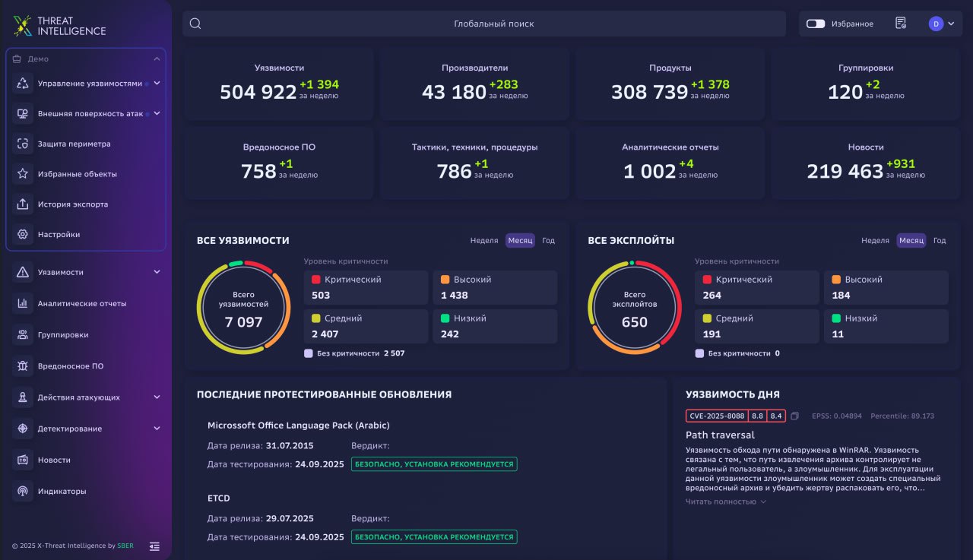Go to Новости in the sidebar
Image resolution: width=973 pixels, height=560 pixels.
tap(54, 460)
